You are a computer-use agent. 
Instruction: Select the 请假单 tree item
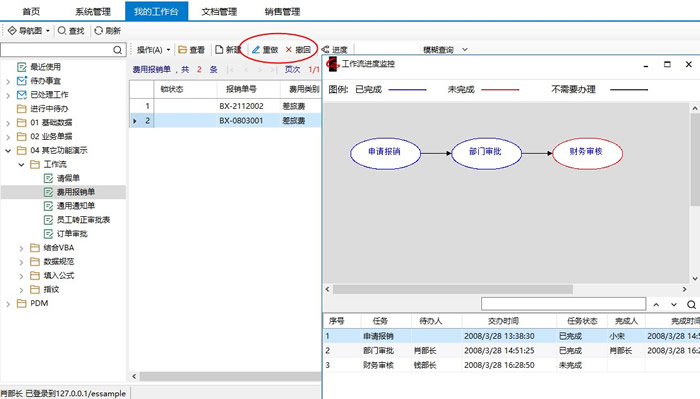pos(68,178)
